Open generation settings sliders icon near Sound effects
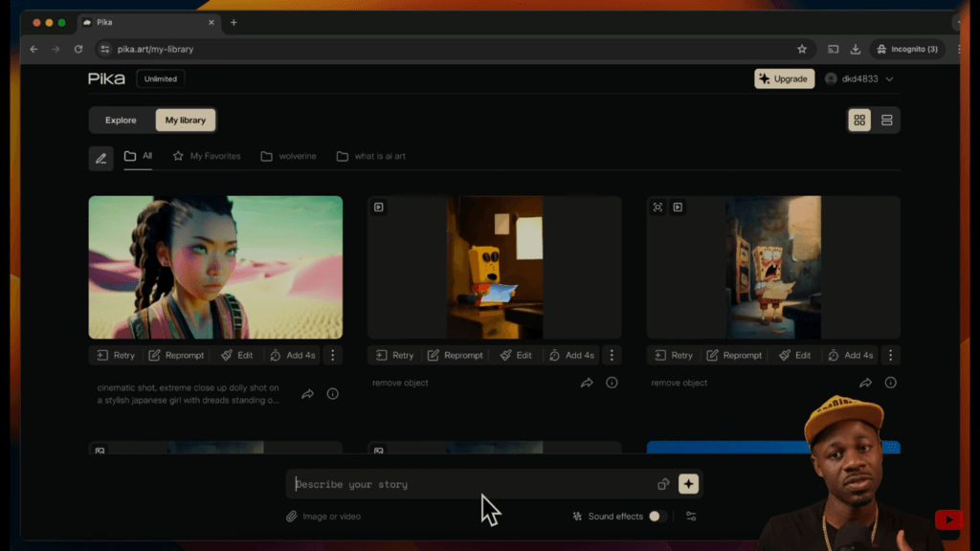The width and height of the screenshot is (980, 551). [691, 516]
